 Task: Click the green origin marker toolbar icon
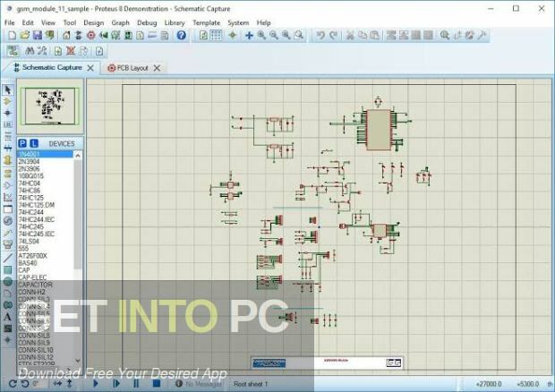233,36
